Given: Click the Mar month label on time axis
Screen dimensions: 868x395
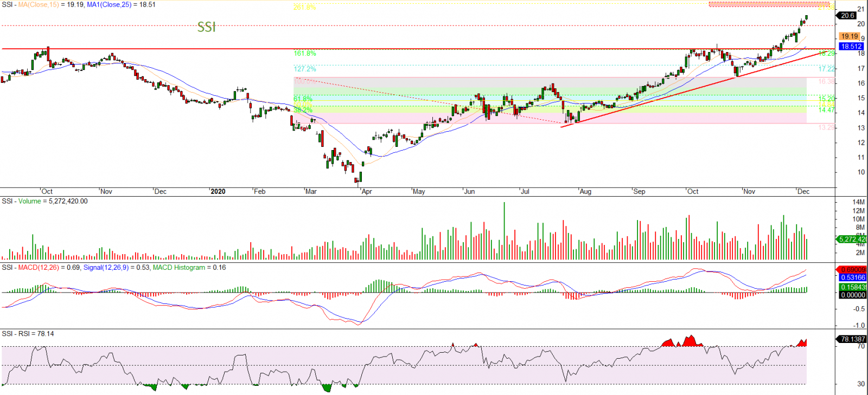Looking at the screenshot, I should [x=311, y=191].
